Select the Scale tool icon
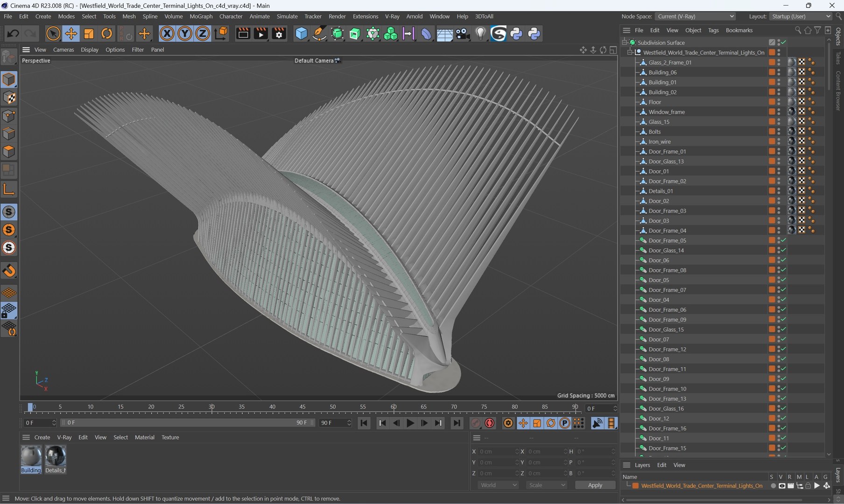This screenshot has height=504, width=844. (x=89, y=33)
